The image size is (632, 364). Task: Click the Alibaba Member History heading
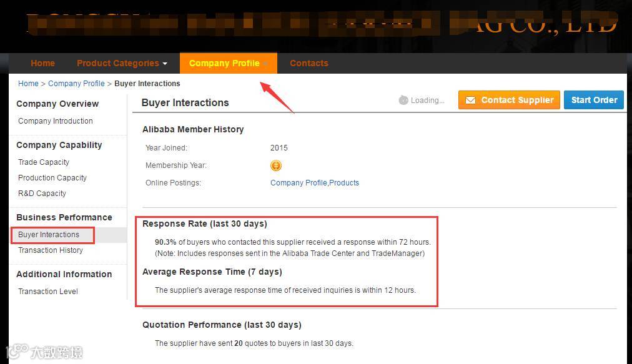[x=193, y=129]
